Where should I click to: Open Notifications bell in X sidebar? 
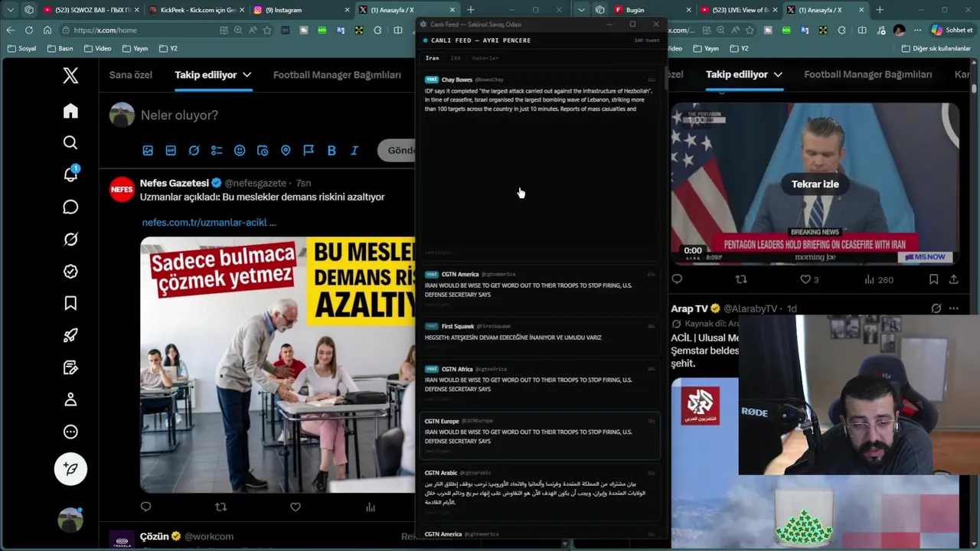pyautogui.click(x=70, y=174)
